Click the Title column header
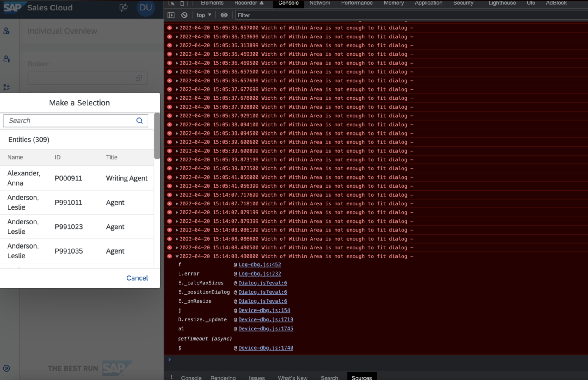This screenshot has height=380, width=588. click(x=112, y=157)
